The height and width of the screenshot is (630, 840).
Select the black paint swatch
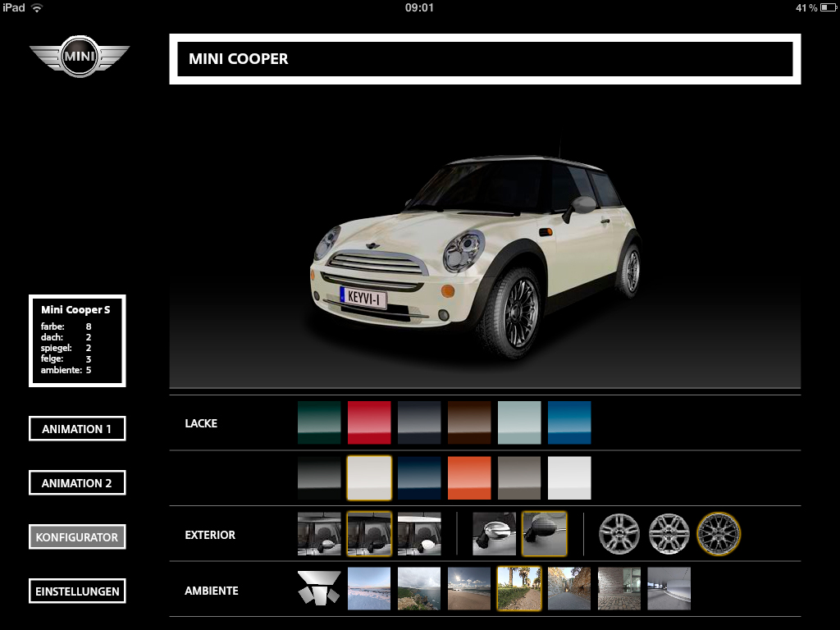tap(319, 478)
